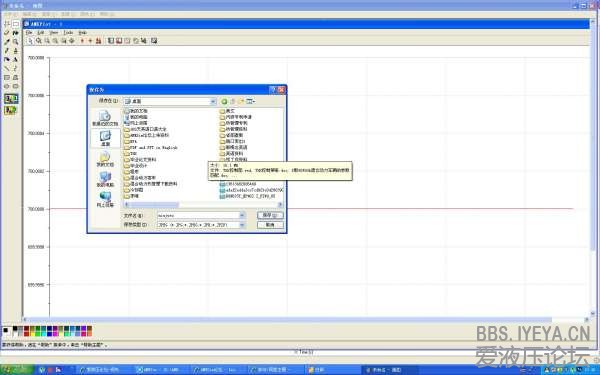Viewport: 600px width, 375px height.
Task: Open the Tools menu in plot window
Action: pos(68,33)
